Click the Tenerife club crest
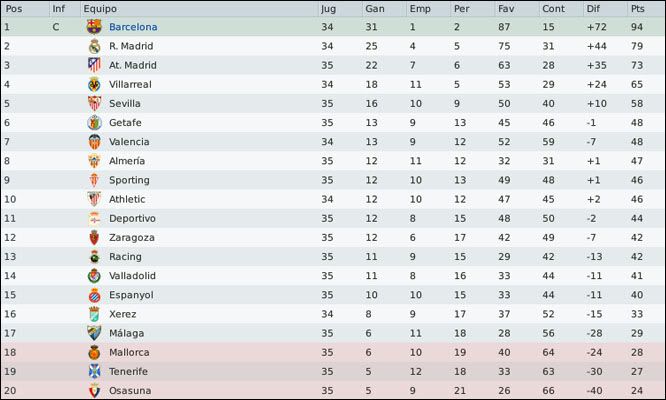The width and height of the screenshot is (666, 400). [94, 371]
